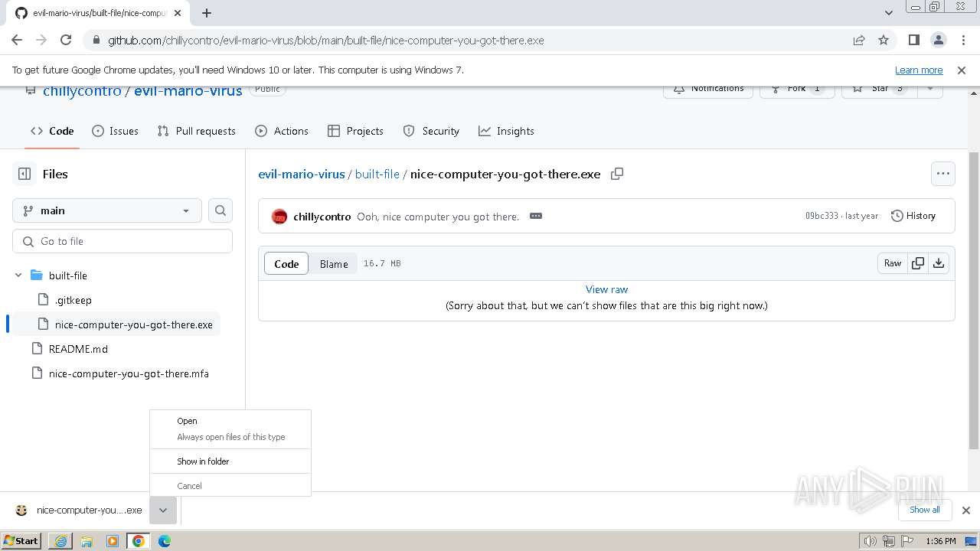
Task: Choose Open in download menu
Action: (230, 421)
